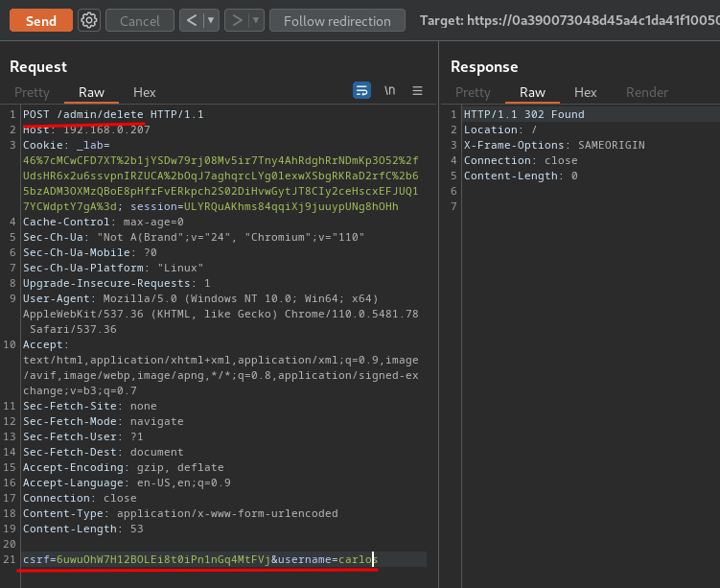Screen dimensions: 720x588
Task: Click the Content-Type header line
Action: coord(180,513)
